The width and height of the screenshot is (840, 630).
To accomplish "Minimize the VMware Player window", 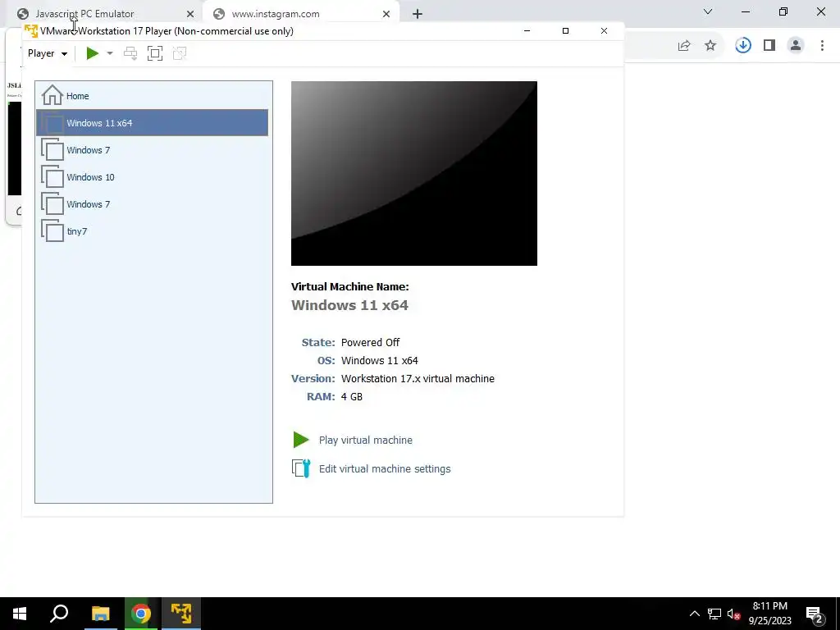I will 527,31.
